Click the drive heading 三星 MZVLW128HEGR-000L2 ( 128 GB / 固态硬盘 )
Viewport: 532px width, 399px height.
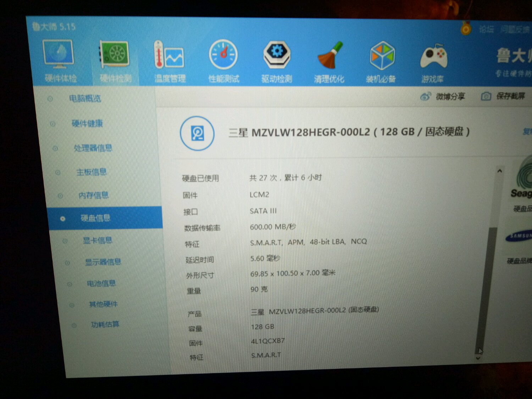click(349, 132)
